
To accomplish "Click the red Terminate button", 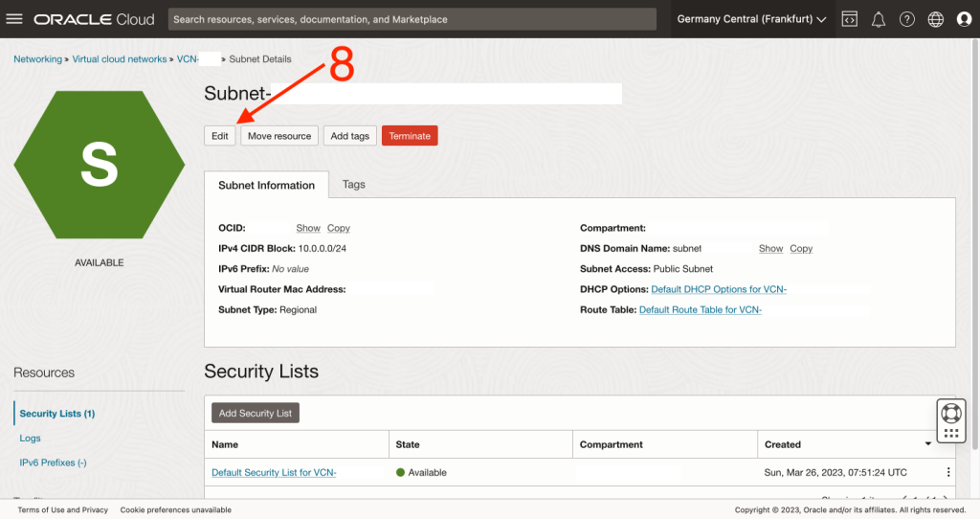I will point(410,136).
